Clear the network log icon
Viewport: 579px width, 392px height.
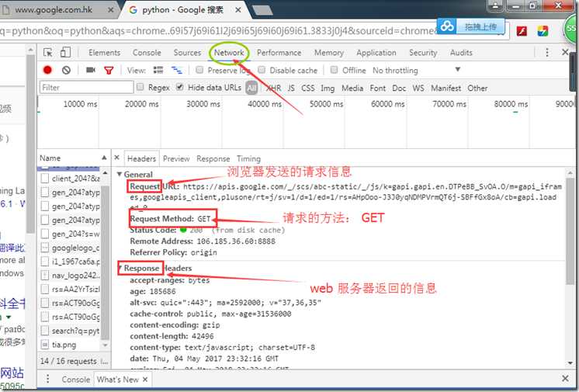click(66, 70)
